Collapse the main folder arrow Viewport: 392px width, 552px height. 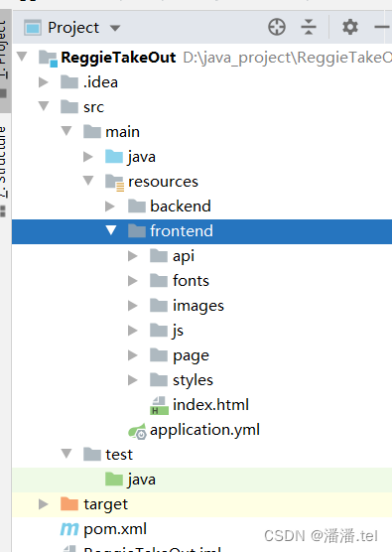pos(66,131)
